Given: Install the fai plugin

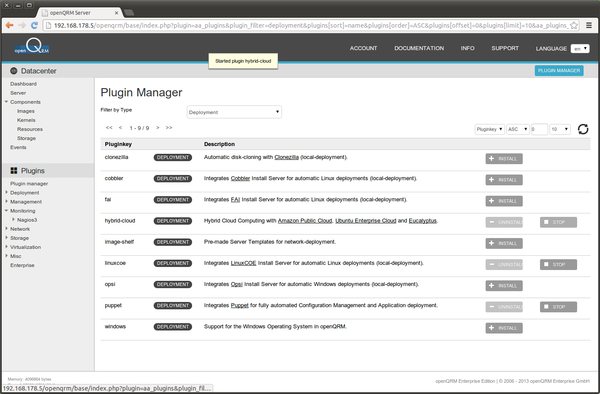Looking at the screenshot, I should click(504, 201).
